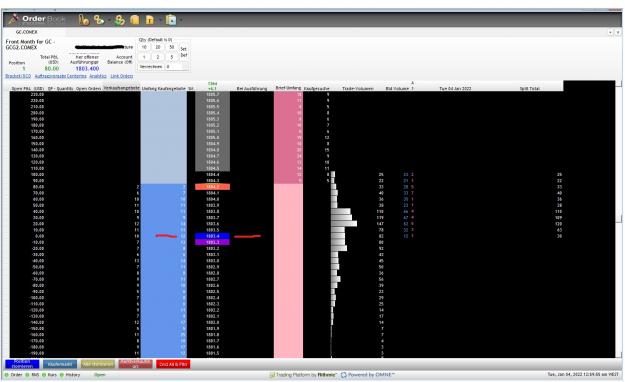Click the Open P&L (USD) column header
This screenshot has height=382, width=625.
pos(28,89)
